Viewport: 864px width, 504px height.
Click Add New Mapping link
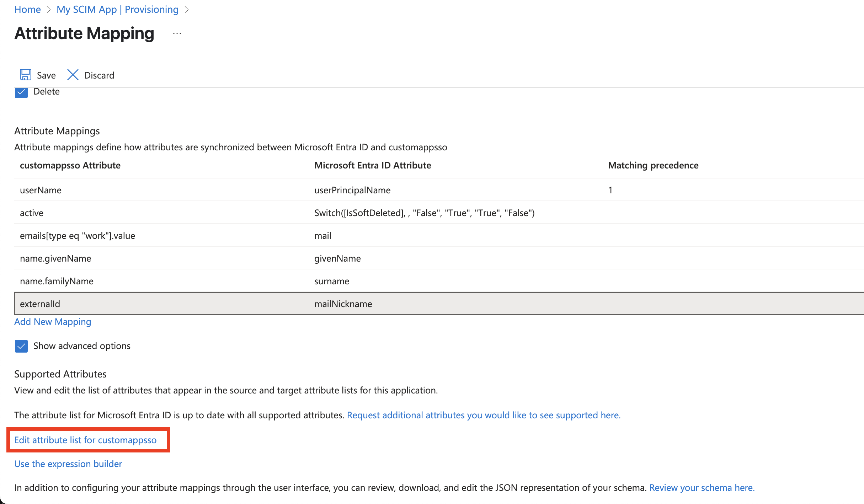pyautogui.click(x=53, y=322)
